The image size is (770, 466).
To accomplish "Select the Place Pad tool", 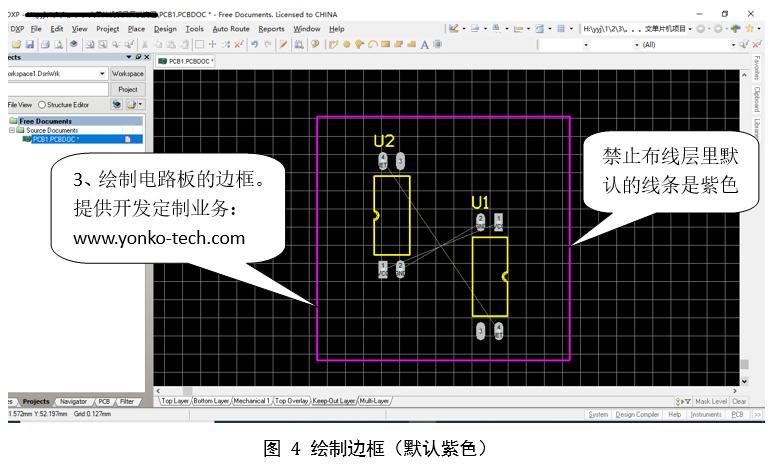I will (x=347, y=44).
